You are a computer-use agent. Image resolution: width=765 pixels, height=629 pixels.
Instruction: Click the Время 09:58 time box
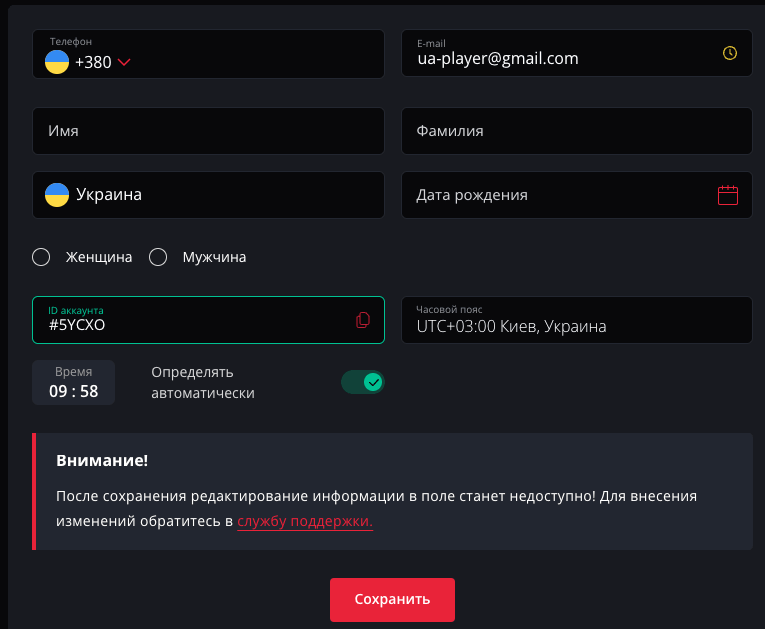pyautogui.click(x=73, y=383)
